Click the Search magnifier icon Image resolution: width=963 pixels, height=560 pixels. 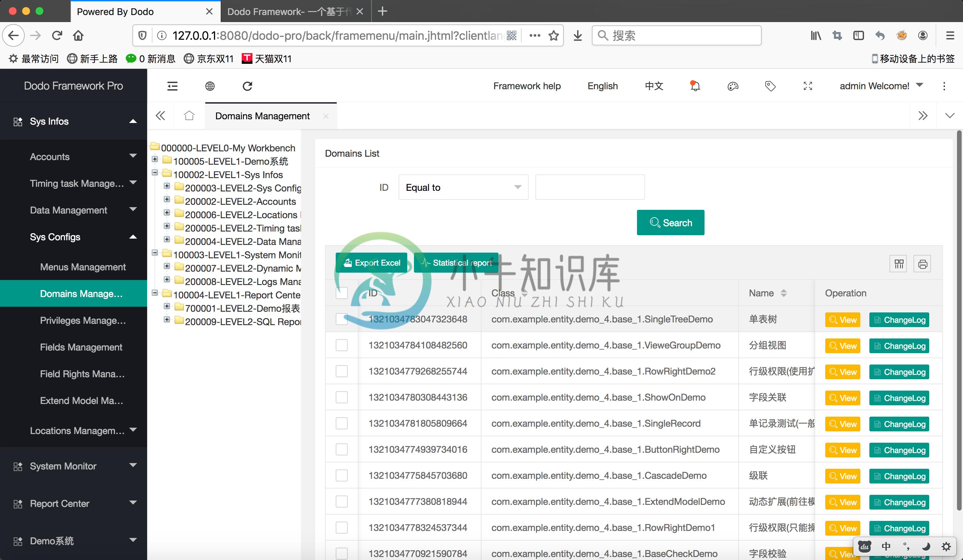(x=656, y=223)
